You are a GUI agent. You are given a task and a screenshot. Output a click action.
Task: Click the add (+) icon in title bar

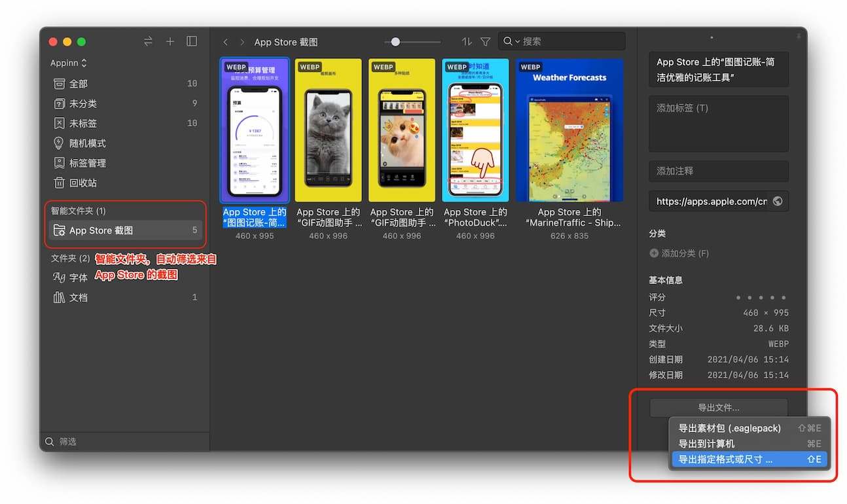tap(170, 41)
